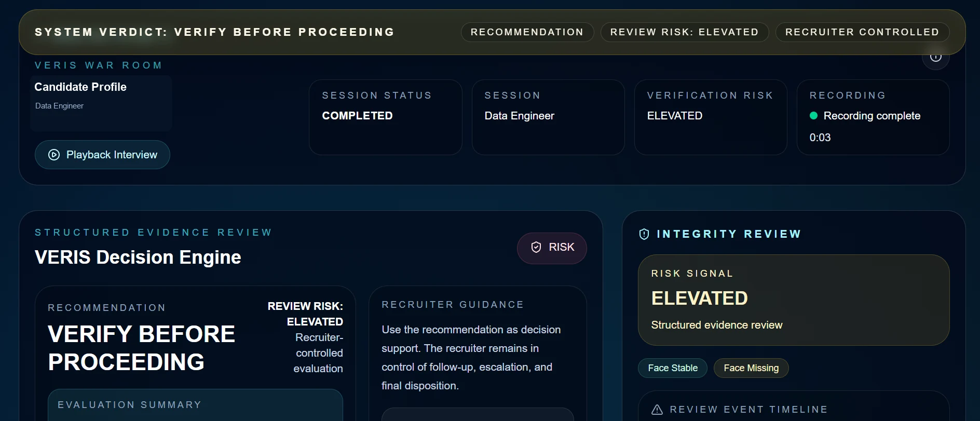This screenshot has height=421, width=980.
Task: Click the Risk Signal ELEVATED card
Action: point(794,300)
